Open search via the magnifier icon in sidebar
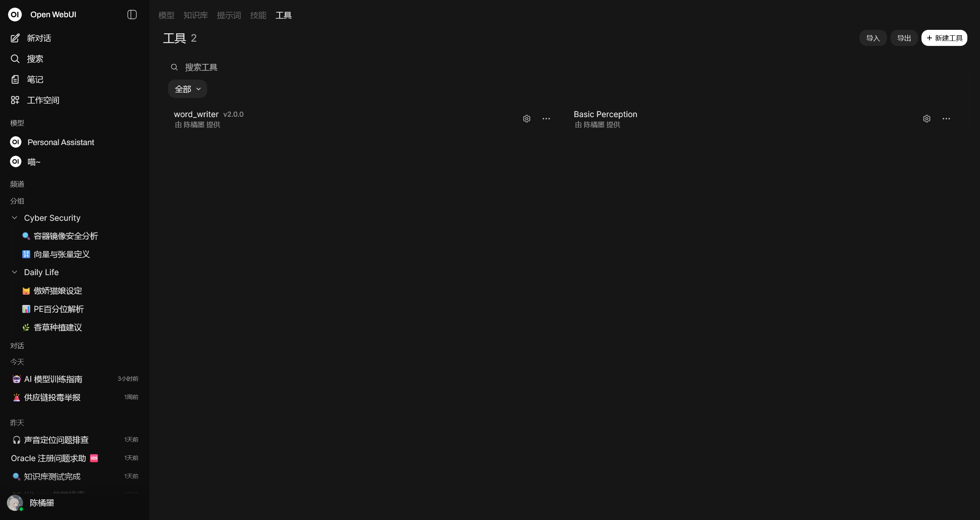This screenshot has height=520, width=980. coord(15,59)
